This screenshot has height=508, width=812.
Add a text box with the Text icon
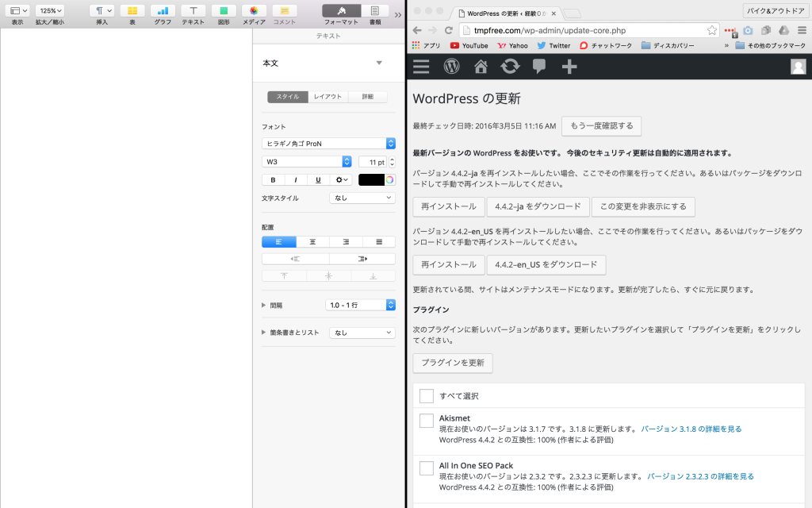[193, 10]
